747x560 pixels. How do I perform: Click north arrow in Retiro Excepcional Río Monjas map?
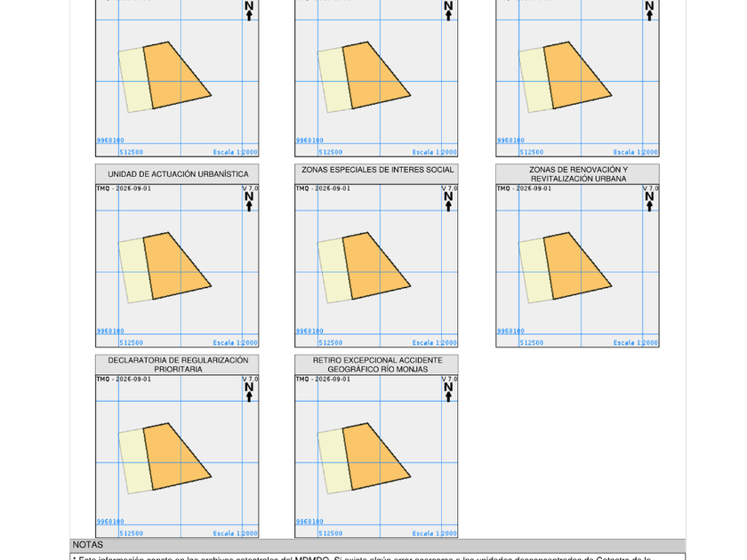tap(448, 392)
